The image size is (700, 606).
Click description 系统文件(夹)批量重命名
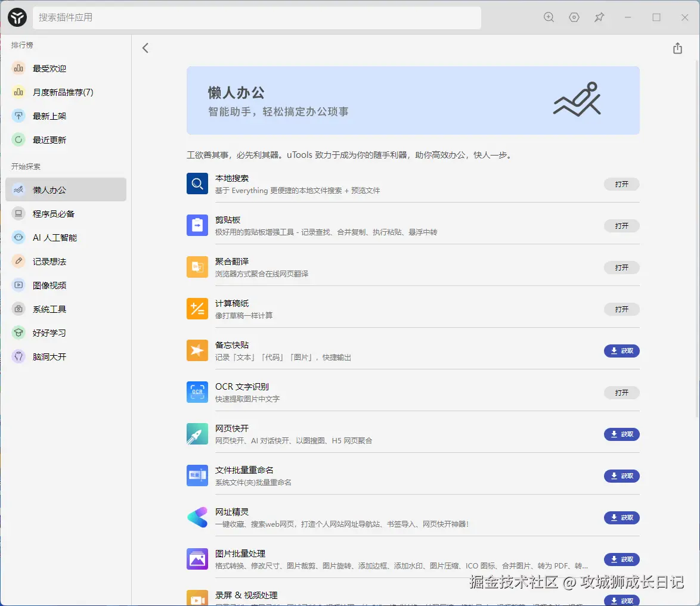coord(253,483)
